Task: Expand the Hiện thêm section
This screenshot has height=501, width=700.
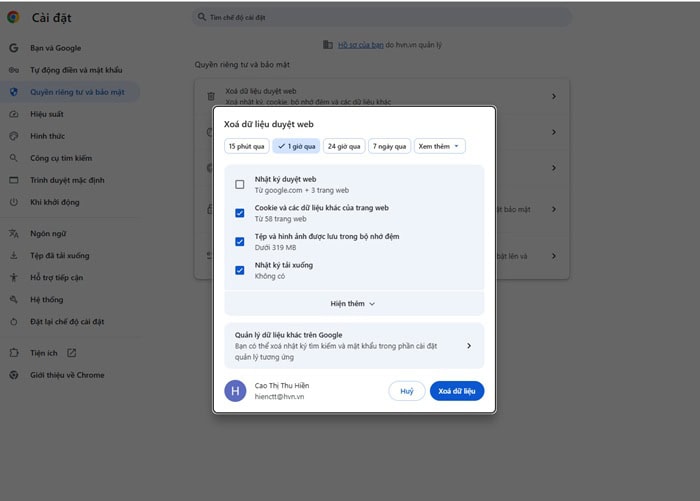Action: coord(353,303)
